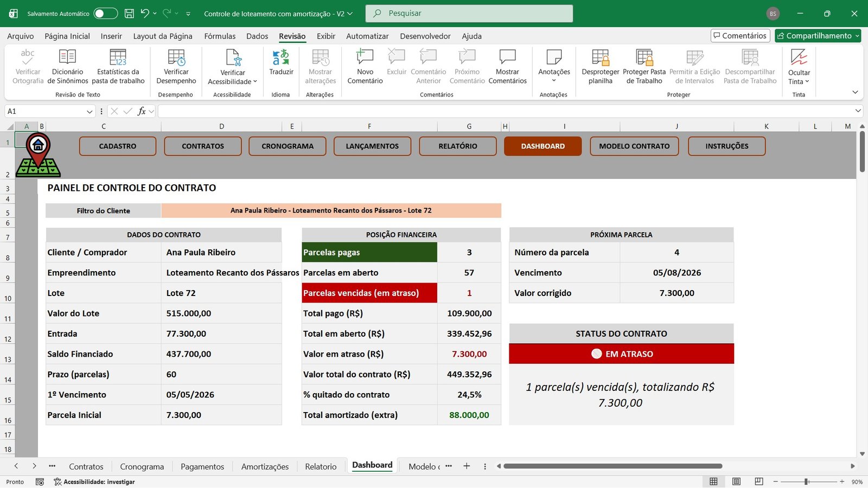The width and height of the screenshot is (868, 488).
Task: Click the insert function fx icon
Action: pyautogui.click(x=142, y=111)
